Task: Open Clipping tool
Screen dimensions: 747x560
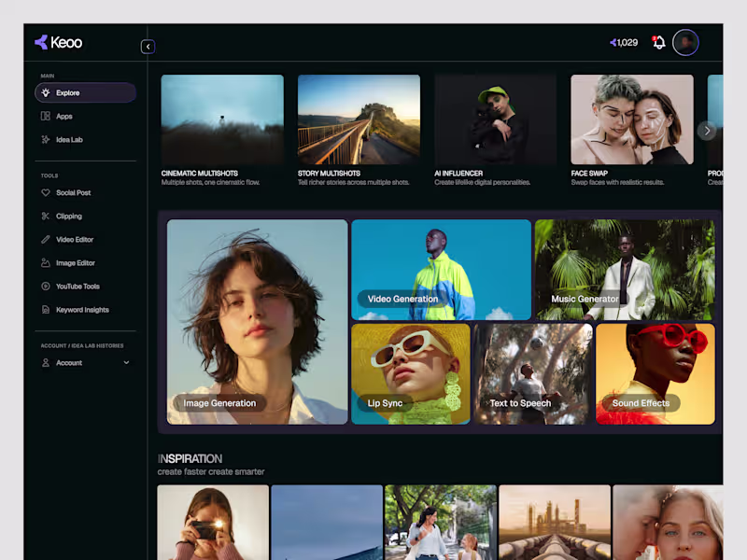Action: coord(85,216)
